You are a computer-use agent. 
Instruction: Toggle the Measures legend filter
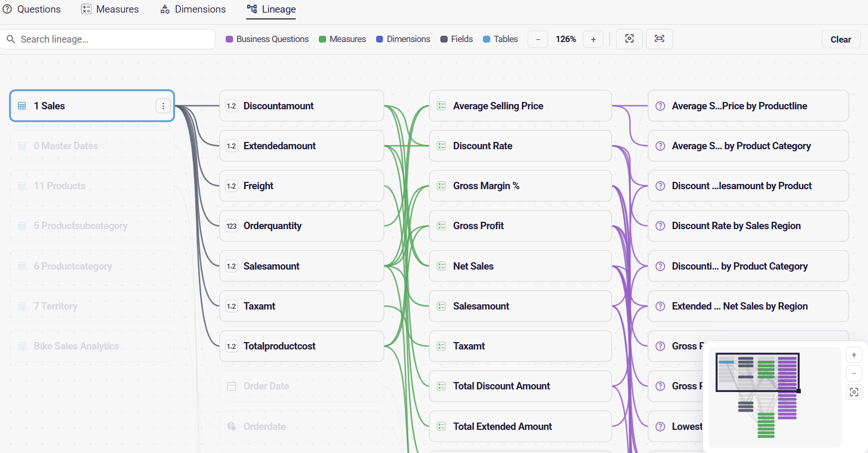pyautogui.click(x=342, y=39)
